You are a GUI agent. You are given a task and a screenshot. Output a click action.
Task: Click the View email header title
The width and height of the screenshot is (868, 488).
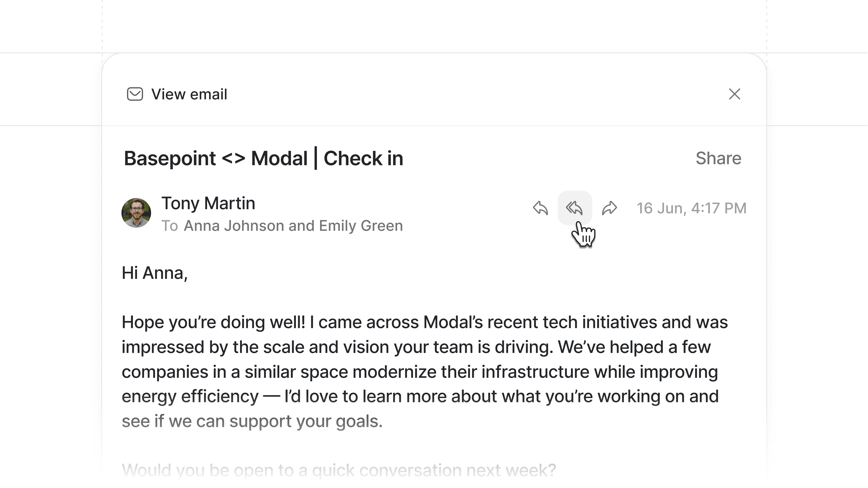[189, 94]
